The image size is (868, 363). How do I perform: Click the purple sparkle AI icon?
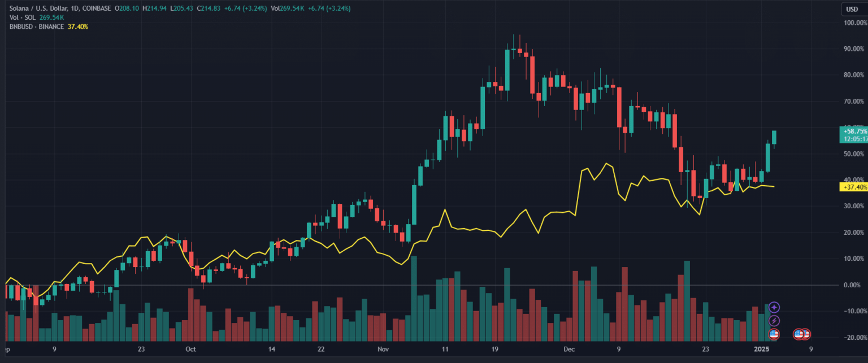click(774, 307)
